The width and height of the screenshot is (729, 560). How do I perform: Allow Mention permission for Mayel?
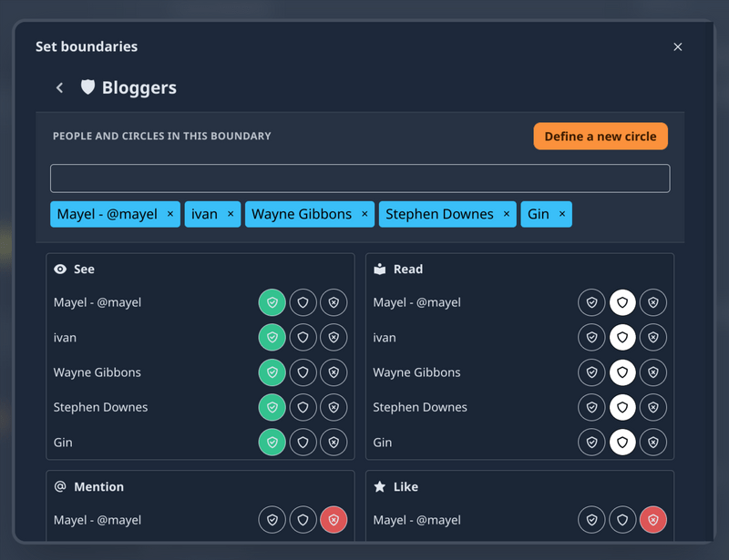point(272,520)
